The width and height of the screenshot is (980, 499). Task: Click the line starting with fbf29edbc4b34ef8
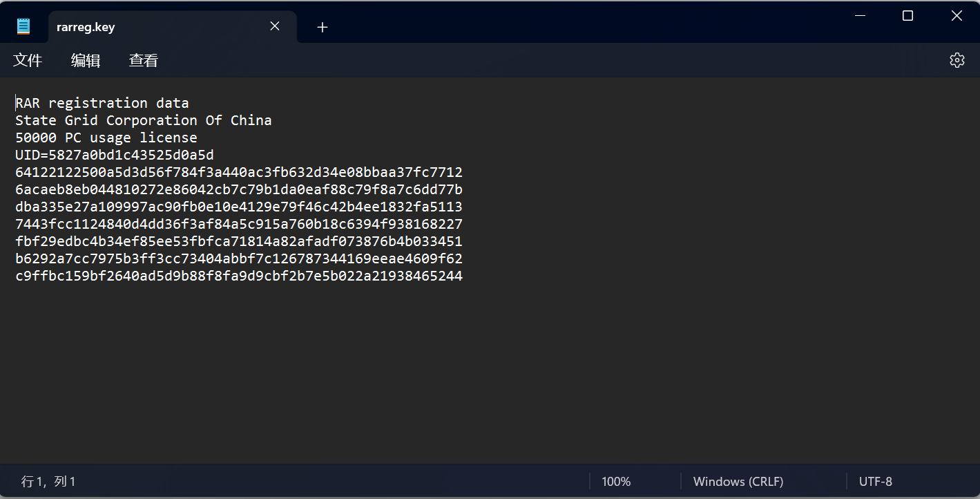[x=239, y=241]
